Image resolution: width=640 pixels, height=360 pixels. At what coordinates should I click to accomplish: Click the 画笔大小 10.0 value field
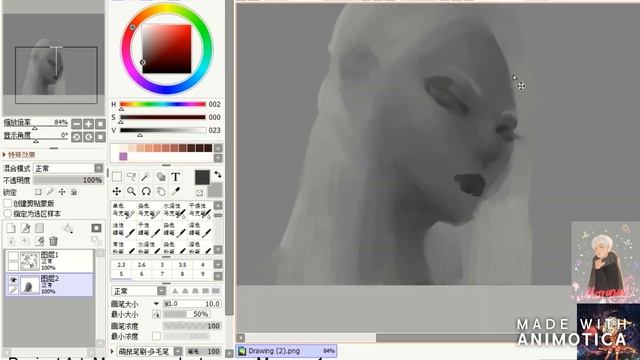[x=192, y=304]
